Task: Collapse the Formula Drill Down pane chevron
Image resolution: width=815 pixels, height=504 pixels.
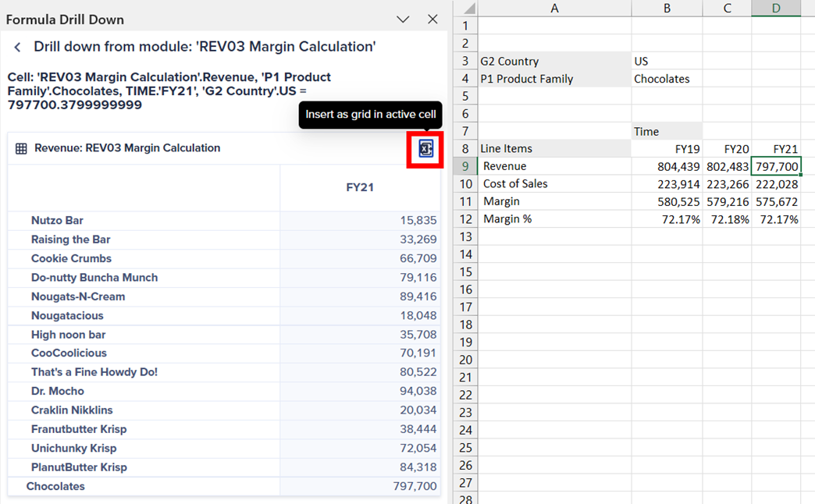Action: pos(403,20)
